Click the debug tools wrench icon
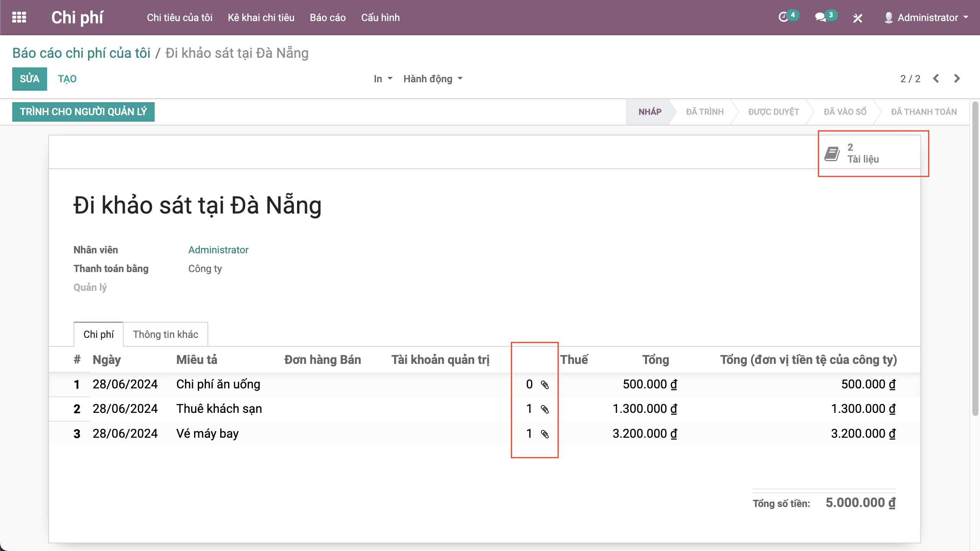The image size is (980, 551). [x=857, y=18]
